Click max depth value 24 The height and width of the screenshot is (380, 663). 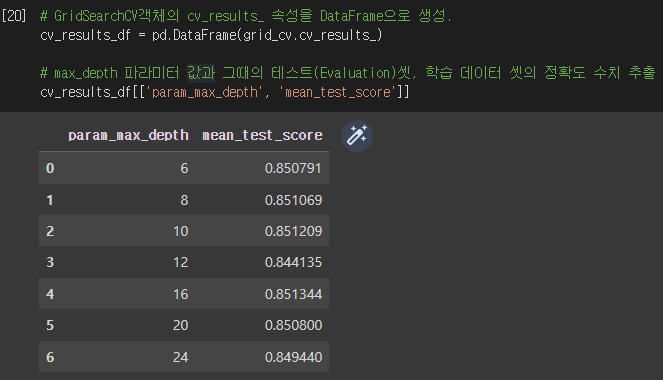(x=181, y=357)
